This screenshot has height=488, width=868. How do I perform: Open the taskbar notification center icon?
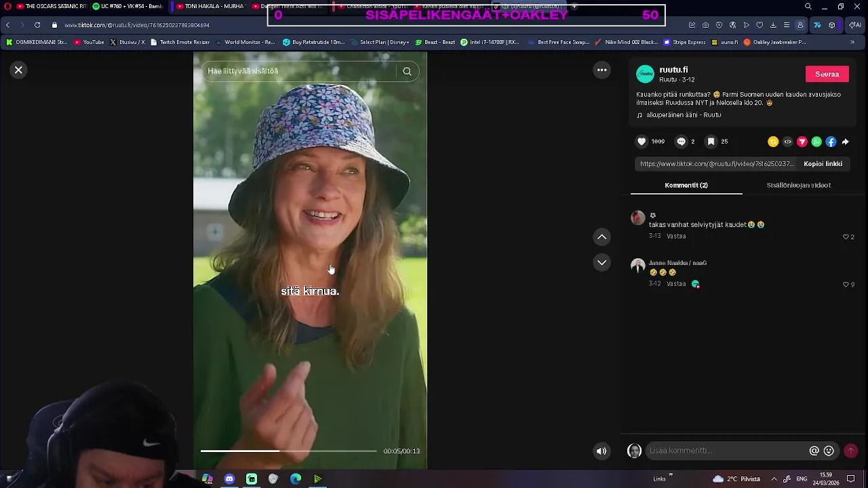[850, 479]
